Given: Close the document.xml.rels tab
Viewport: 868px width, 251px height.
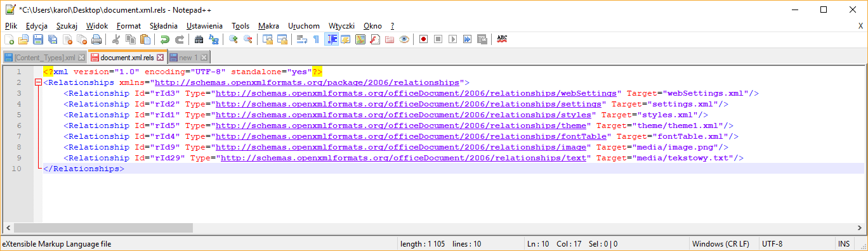Looking at the screenshot, I should pyautogui.click(x=161, y=57).
